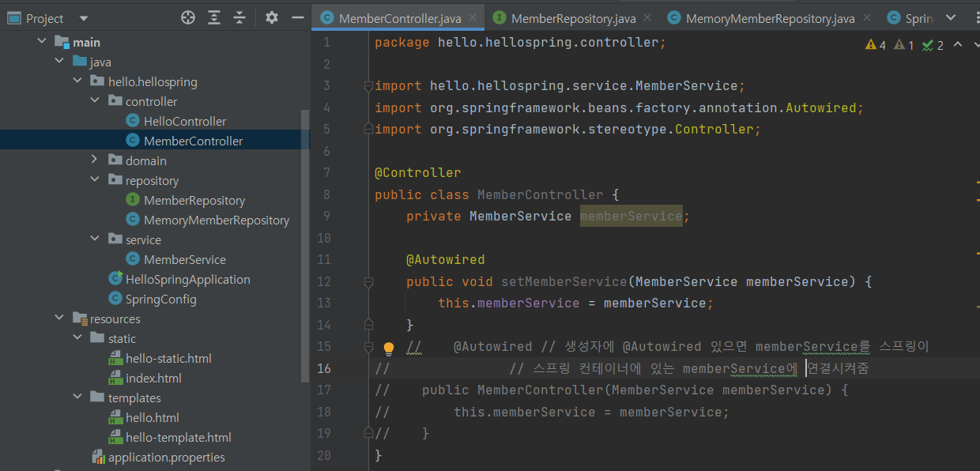Fold the import block at line 3

pyautogui.click(x=368, y=85)
